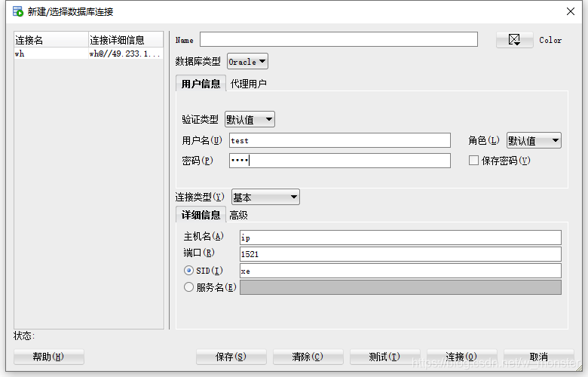The height and width of the screenshot is (377, 588).
Task: Click the 取消 button
Action: coord(538,357)
